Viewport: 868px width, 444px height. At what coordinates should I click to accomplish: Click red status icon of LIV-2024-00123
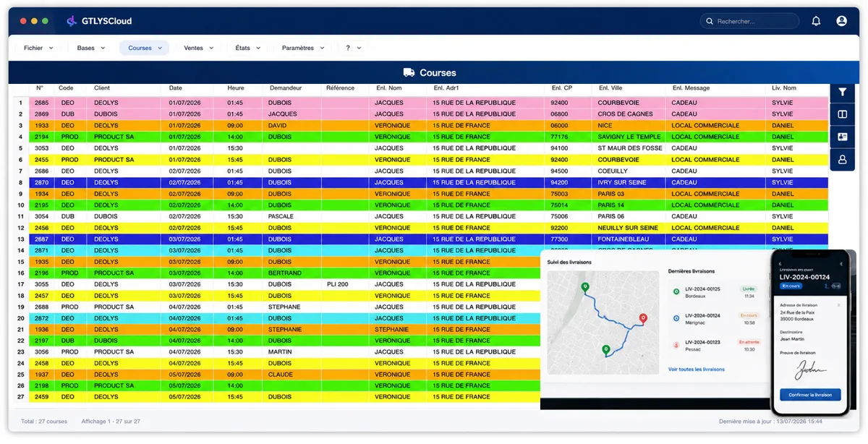(x=676, y=345)
